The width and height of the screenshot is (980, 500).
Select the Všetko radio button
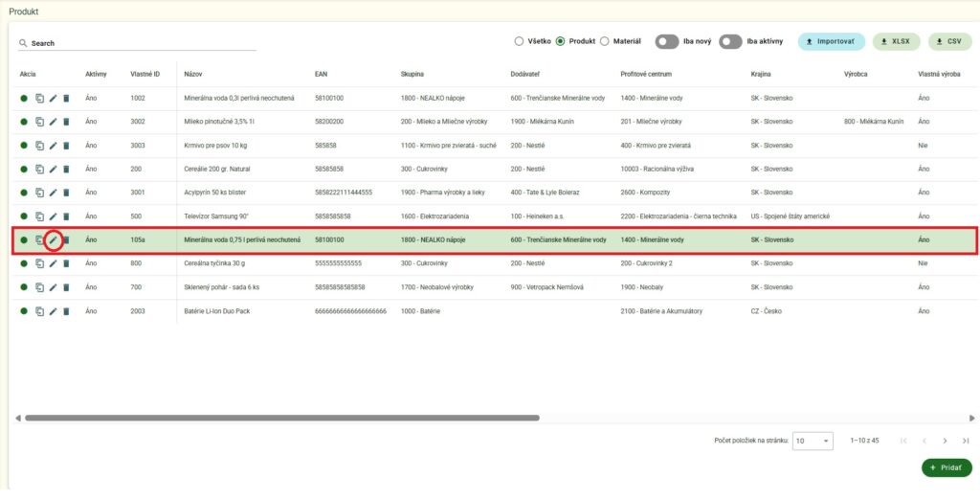(519, 41)
